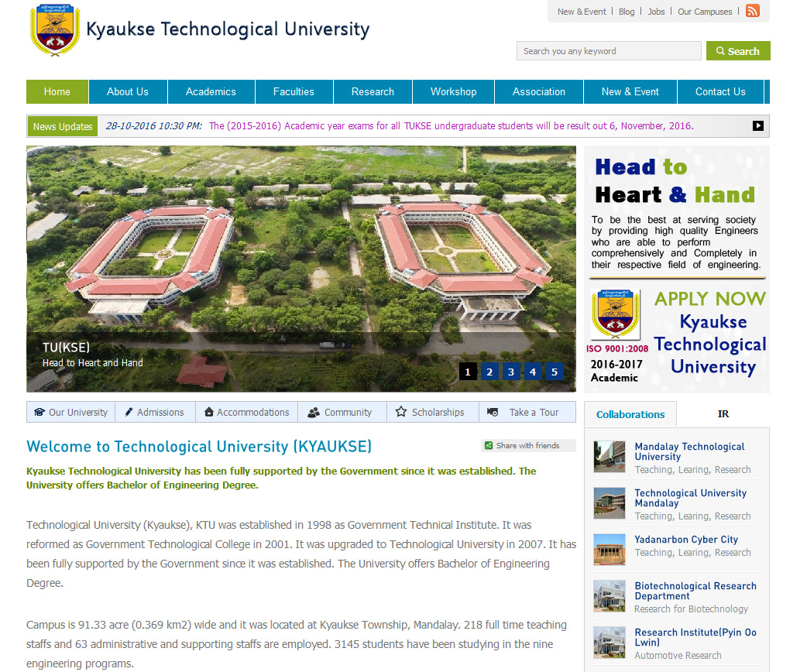807x672 pixels.
Task: Jump to slide 3 of slideshow
Action: [x=510, y=372]
